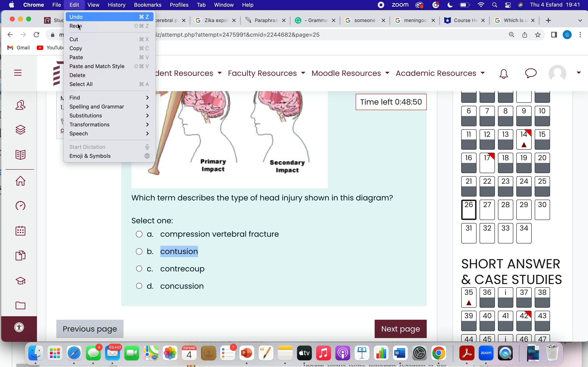588x367 pixels.
Task: Open accessibility icon at sidebar bottom
Action: pyautogui.click(x=19, y=327)
